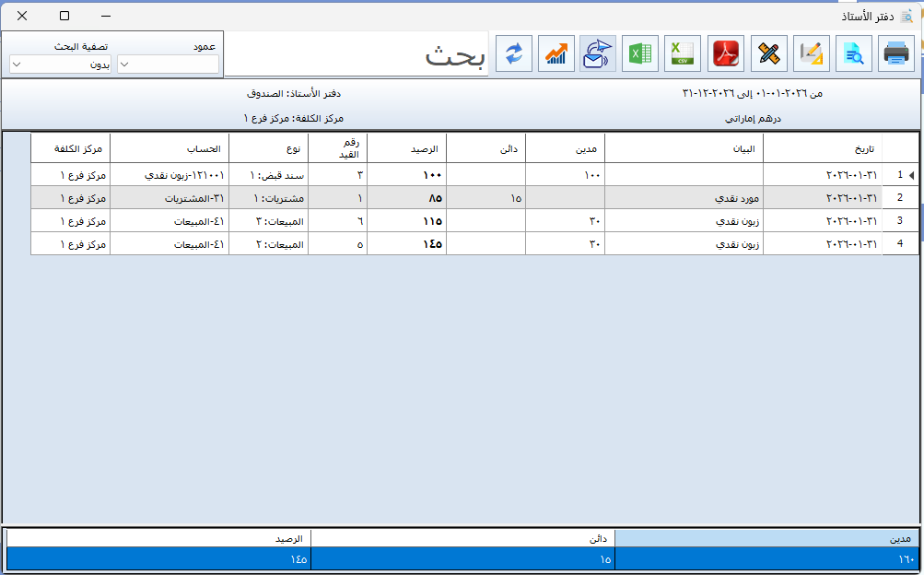
Task: Expand the تصفية البحث filter dropdown
Action: coord(60,65)
